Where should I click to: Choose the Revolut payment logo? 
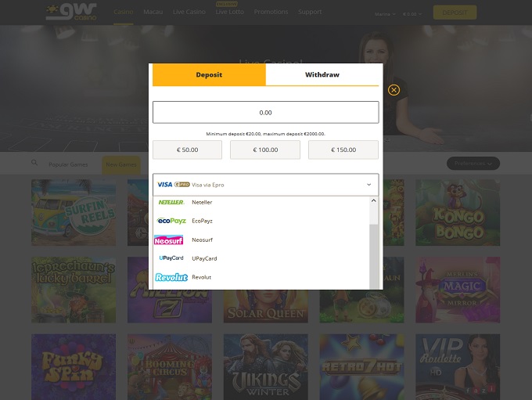click(171, 277)
